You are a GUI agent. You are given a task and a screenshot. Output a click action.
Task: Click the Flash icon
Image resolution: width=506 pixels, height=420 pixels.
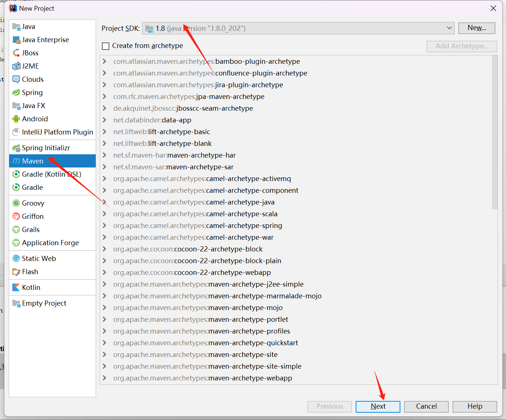coord(16,272)
